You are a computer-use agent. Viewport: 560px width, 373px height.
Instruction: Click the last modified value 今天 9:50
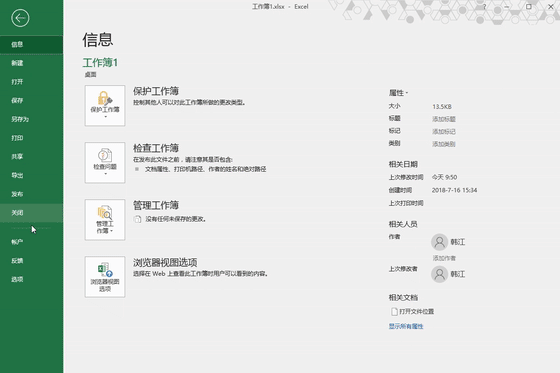click(x=444, y=177)
